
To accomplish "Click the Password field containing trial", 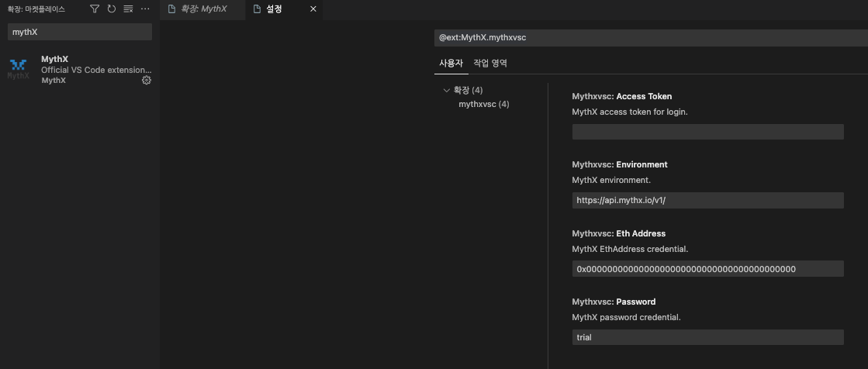I will (x=708, y=337).
